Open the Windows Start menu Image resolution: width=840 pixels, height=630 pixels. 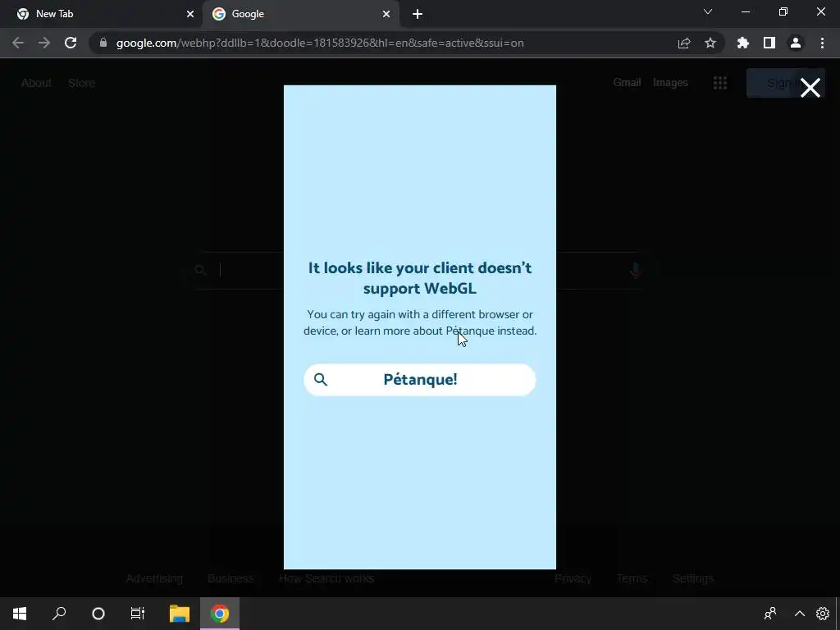tap(20, 614)
